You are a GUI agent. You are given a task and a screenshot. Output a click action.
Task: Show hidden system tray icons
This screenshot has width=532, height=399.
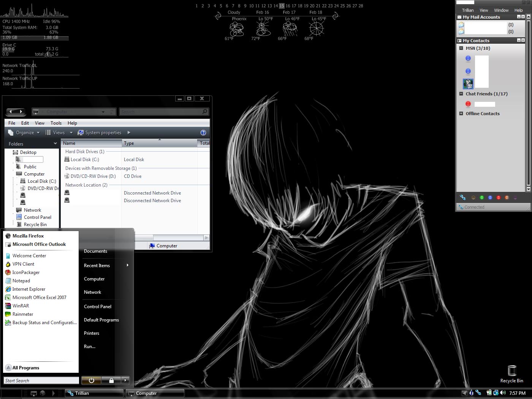tap(464, 393)
